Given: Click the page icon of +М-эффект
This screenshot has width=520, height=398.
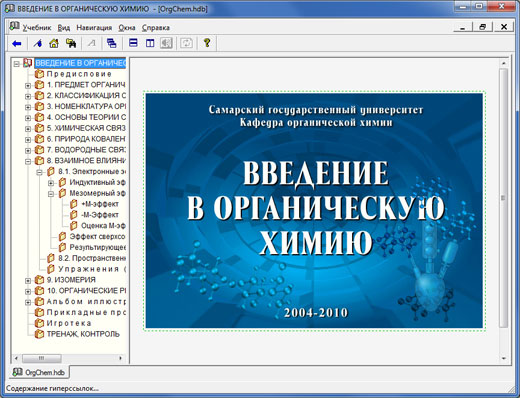Looking at the screenshot, I should [x=74, y=204].
